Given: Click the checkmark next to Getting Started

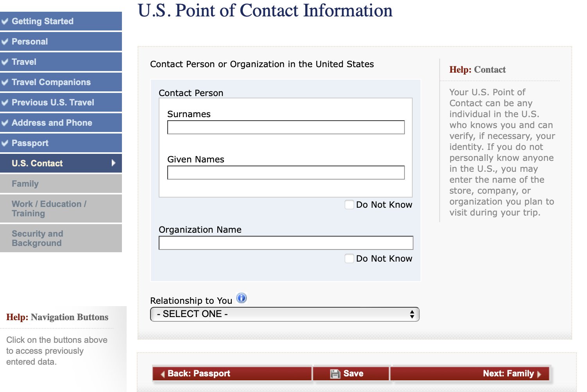Looking at the screenshot, I should [5, 21].
